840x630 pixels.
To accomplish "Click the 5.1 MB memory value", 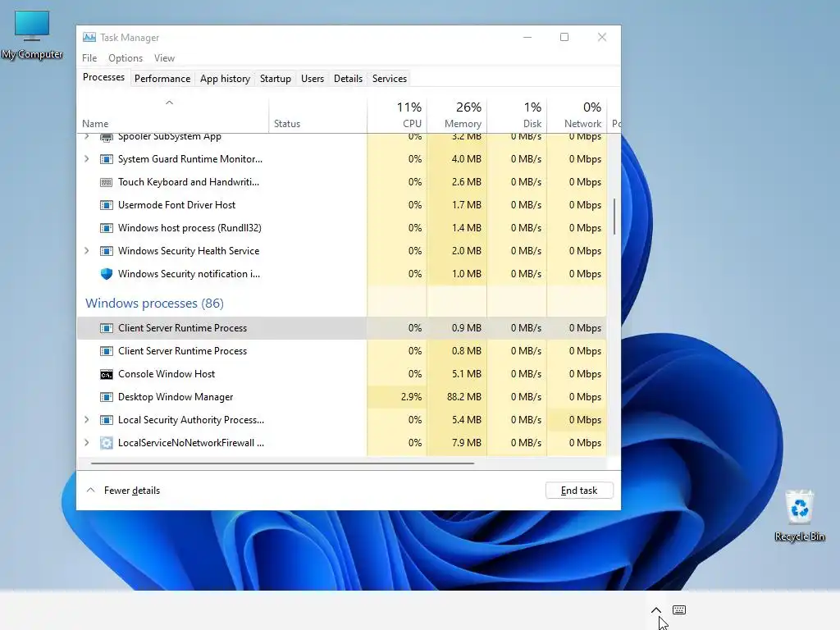I will click(467, 374).
